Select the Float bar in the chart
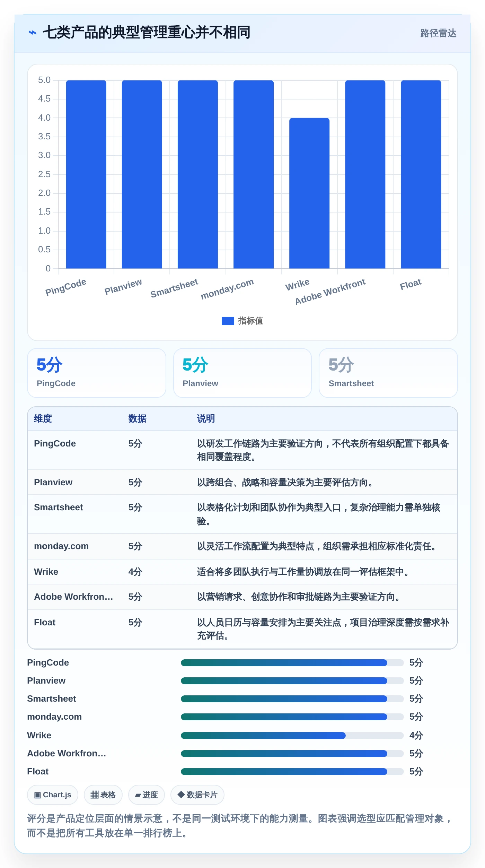Screen dimensions: 485x868 click(421, 174)
